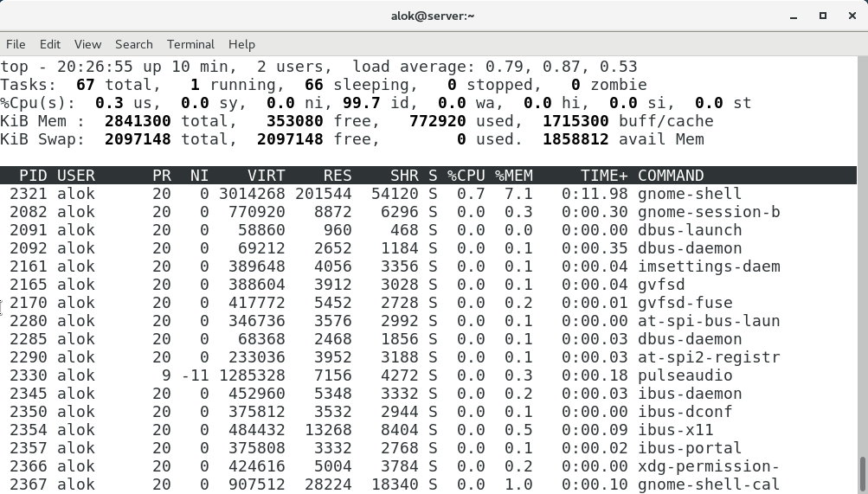Open the View menu
Image resolution: width=868 pixels, height=494 pixels.
click(88, 44)
